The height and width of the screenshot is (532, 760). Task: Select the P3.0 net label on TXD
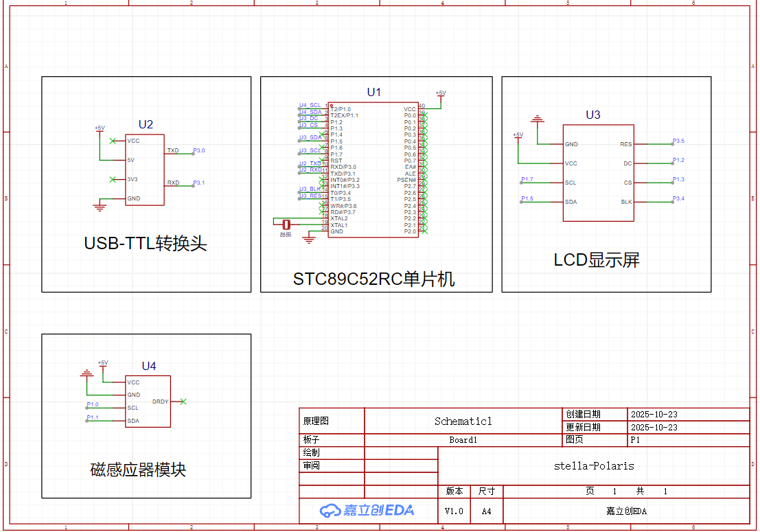pos(198,150)
